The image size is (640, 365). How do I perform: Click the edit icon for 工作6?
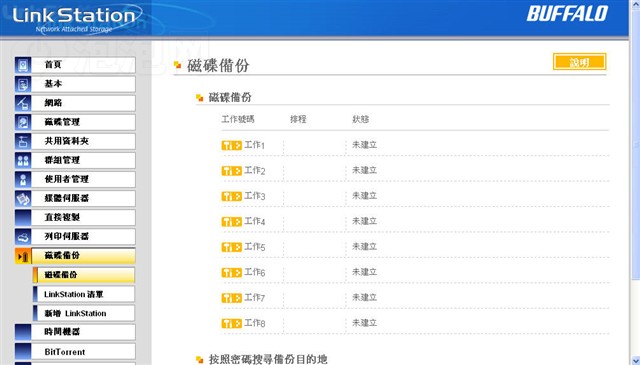click(231, 272)
